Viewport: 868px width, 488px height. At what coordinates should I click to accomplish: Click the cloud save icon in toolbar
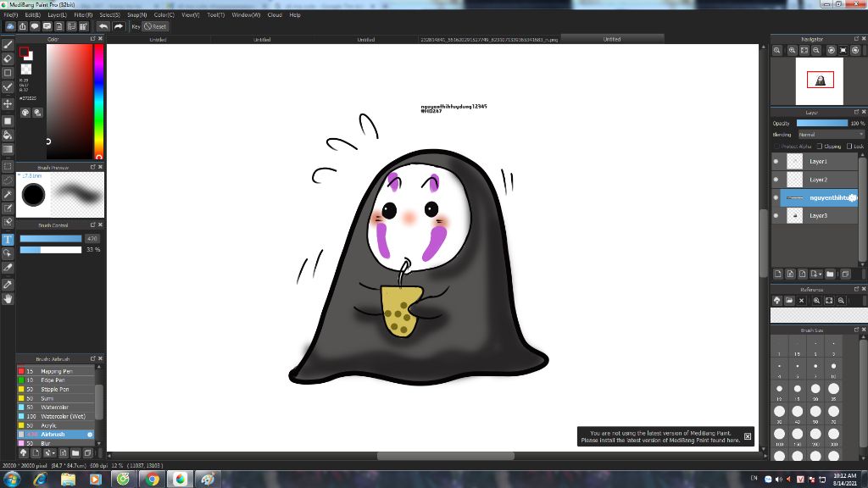point(10,26)
